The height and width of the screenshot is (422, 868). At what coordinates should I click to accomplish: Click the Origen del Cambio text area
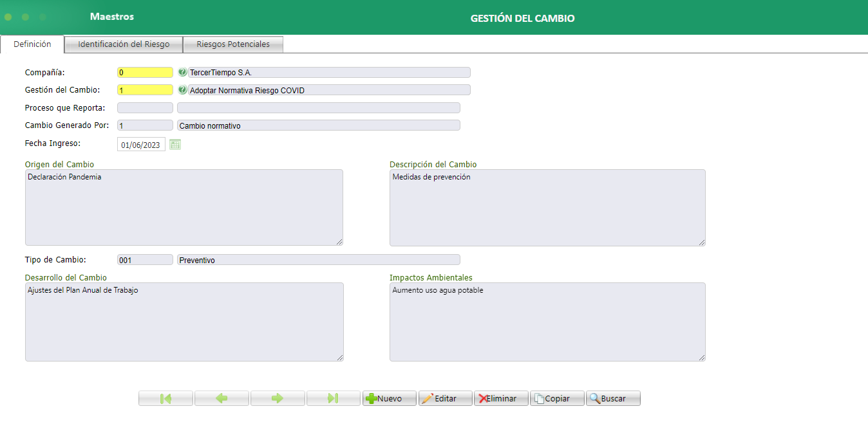[184, 207]
